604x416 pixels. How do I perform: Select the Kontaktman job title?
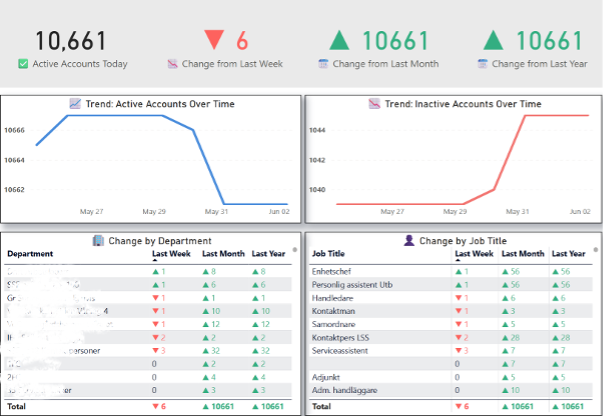334,311
